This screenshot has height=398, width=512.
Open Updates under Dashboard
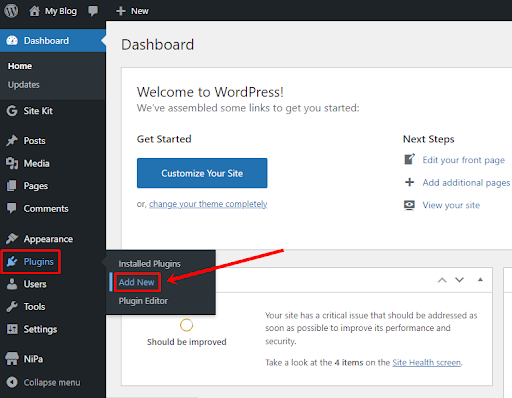point(24,85)
